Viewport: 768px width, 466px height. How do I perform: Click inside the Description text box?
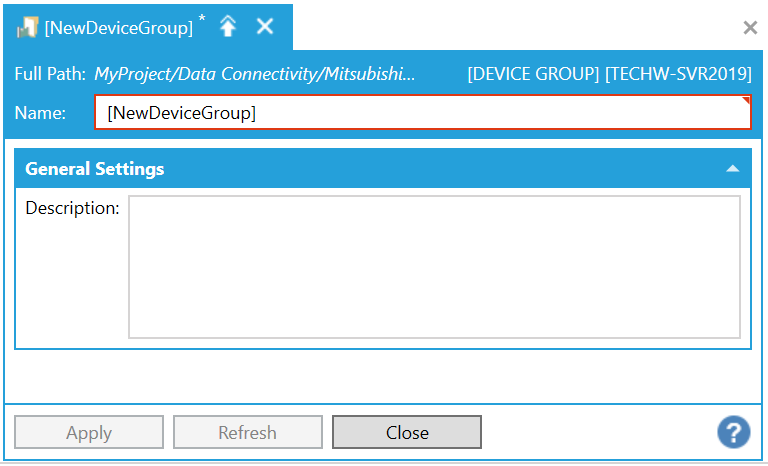434,266
